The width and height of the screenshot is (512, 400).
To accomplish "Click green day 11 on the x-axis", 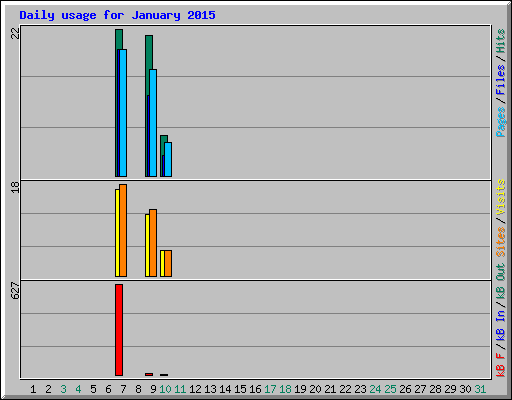I will 180,389.
